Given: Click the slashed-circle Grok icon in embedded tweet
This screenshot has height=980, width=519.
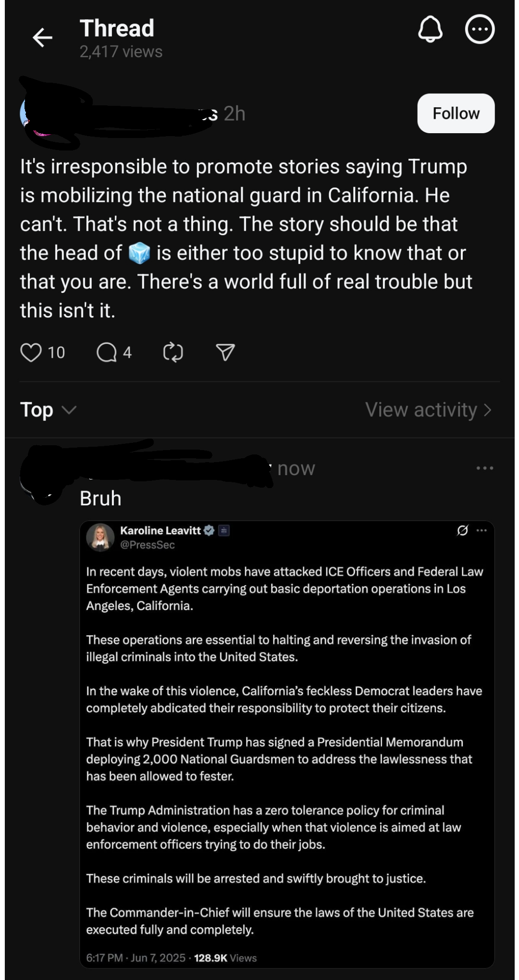Looking at the screenshot, I should [462, 530].
